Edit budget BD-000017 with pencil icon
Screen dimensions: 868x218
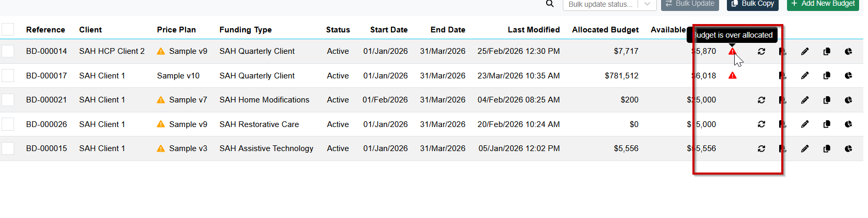(x=805, y=76)
